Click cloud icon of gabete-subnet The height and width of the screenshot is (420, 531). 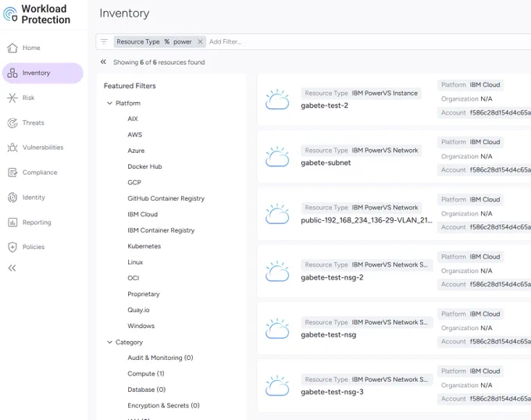tap(277, 157)
